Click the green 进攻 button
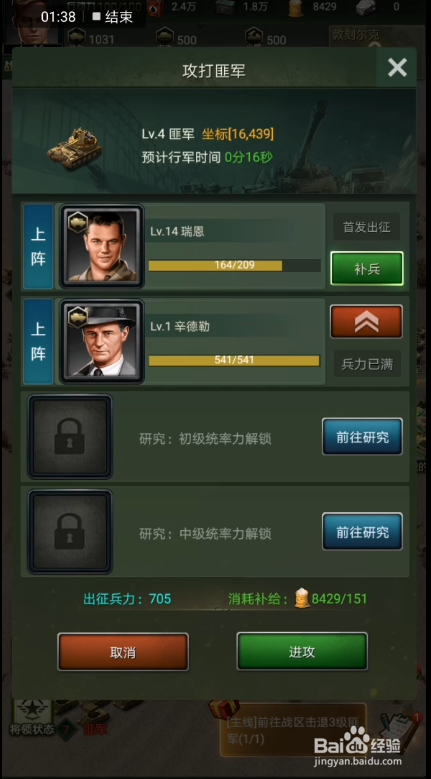Image resolution: width=431 pixels, height=779 pixels. coord(302,651)
